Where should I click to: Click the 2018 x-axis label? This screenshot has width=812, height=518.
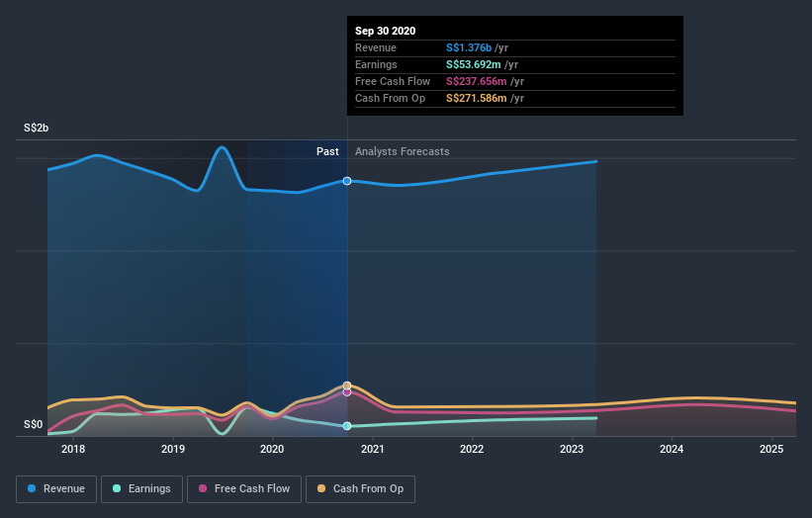tap(73, 449)
